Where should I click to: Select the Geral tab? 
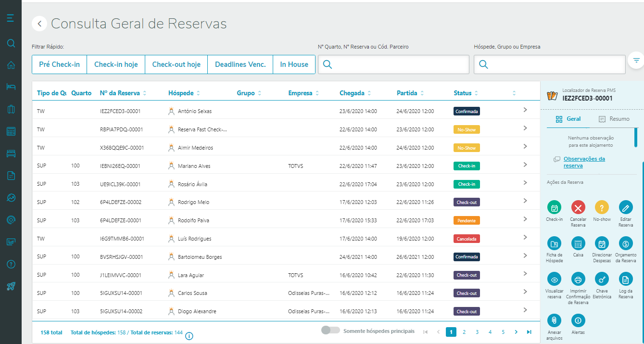[x=568, y=119]
